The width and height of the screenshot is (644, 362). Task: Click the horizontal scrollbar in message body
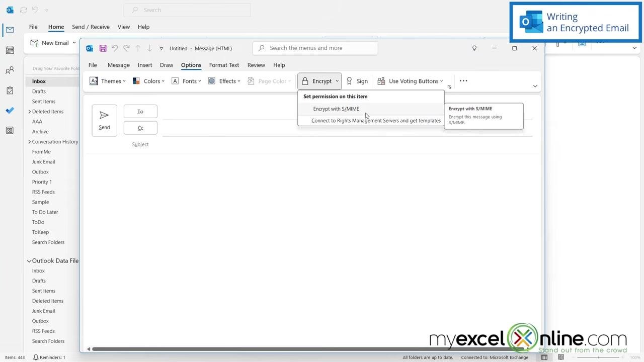tap(307, 349)
